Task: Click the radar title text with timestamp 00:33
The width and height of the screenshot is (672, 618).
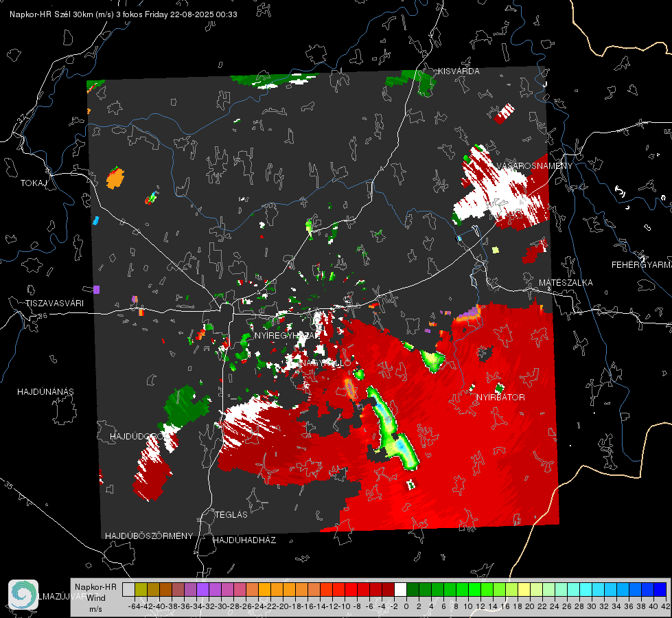Action: (x=124, y=14)
